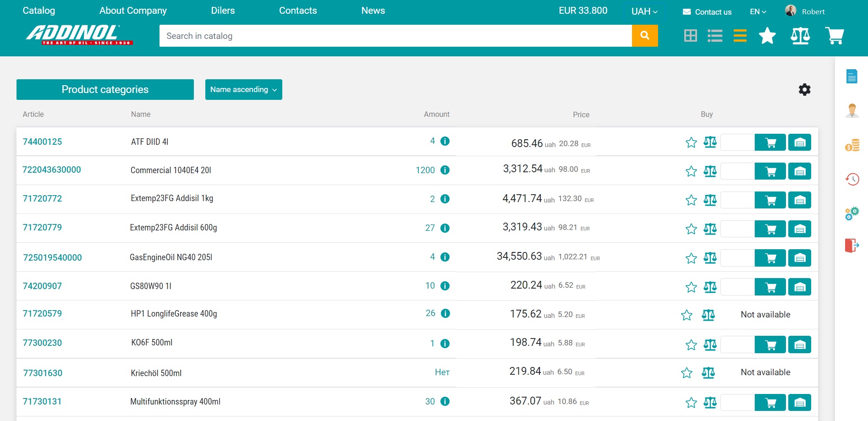Compare Commercial 1040E4 20l with scales icon

[x=710, y=171]
